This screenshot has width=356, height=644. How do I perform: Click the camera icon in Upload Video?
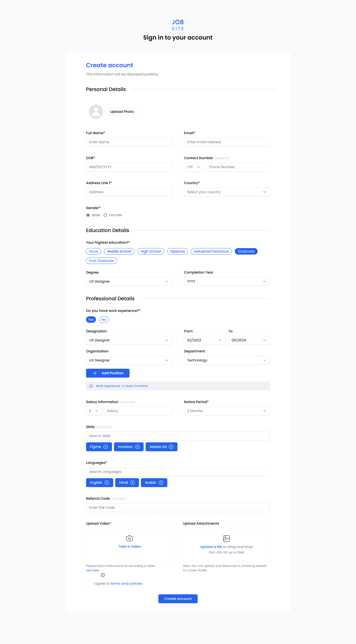click(x=129, y=538)
